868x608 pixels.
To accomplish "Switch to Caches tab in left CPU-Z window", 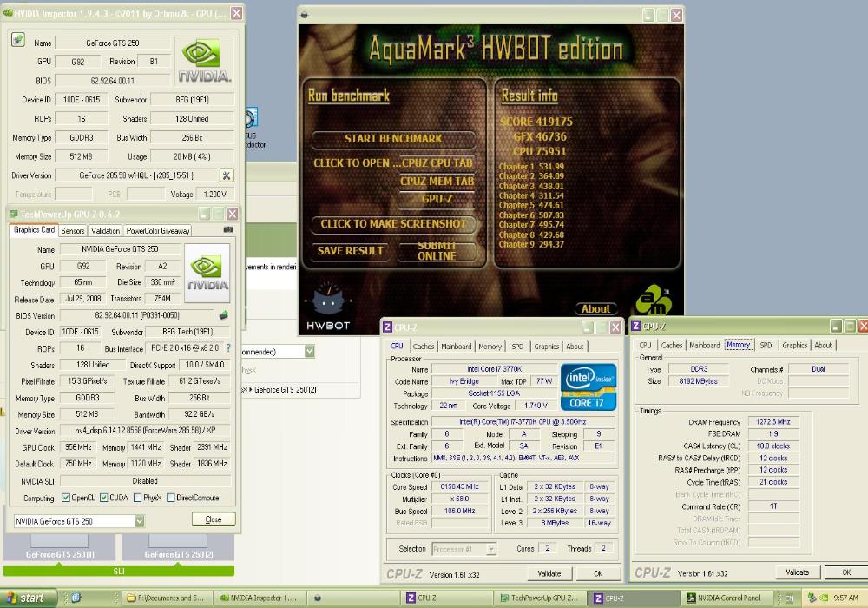I will [424, 347].
